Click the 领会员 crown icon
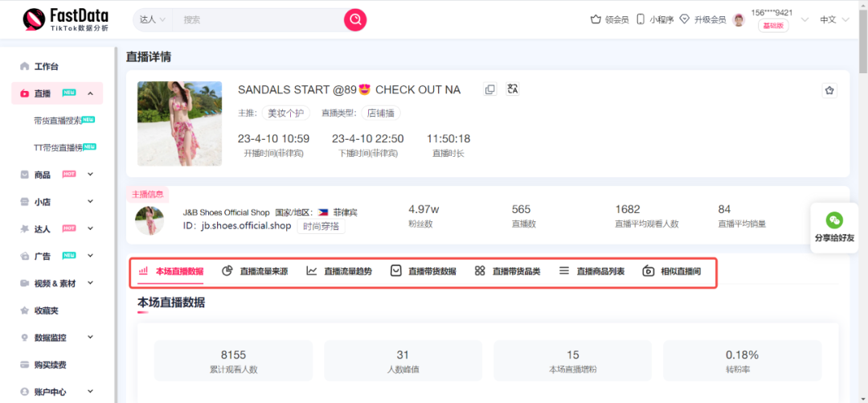Viewport: 868px width, 403px height. (x=596, y=20)
